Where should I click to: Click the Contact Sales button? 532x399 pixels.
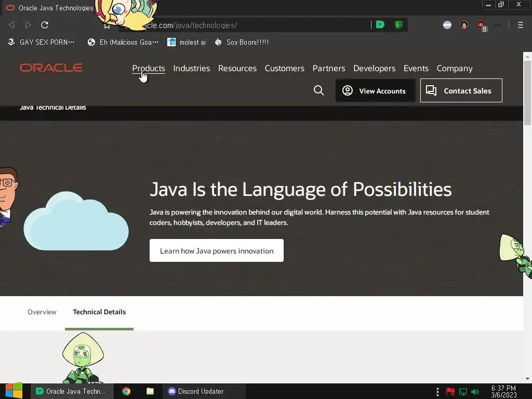click(461, 90)
